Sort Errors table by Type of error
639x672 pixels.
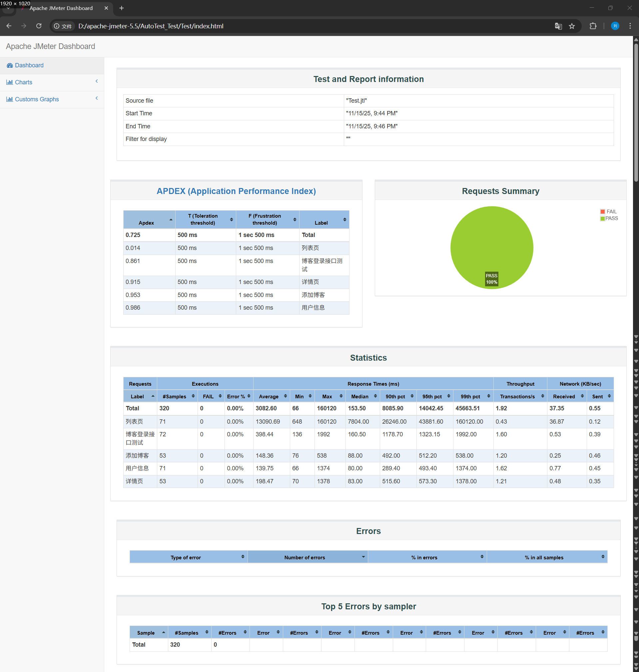[188, 557]
